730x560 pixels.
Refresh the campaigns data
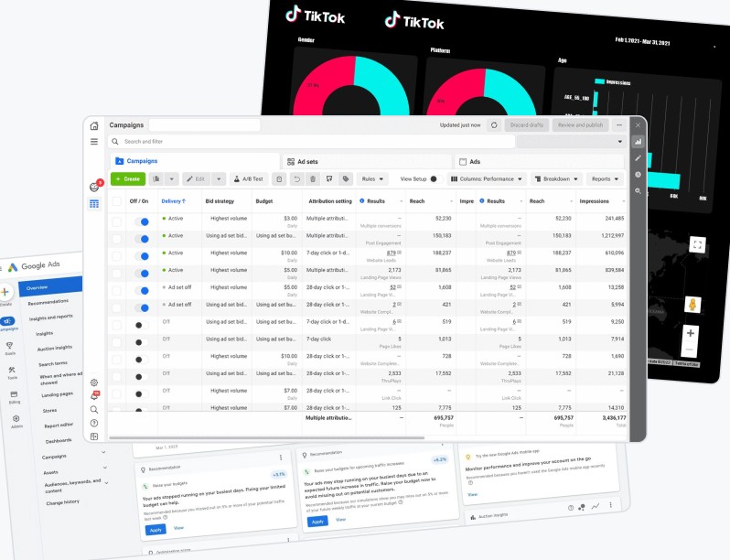click(494, 125)
